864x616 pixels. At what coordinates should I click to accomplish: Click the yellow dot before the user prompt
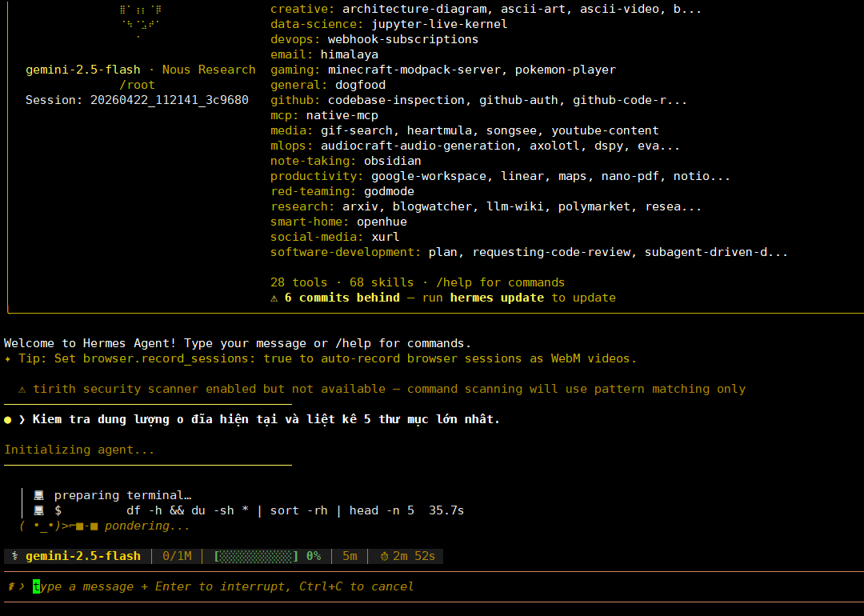(8, 419)
